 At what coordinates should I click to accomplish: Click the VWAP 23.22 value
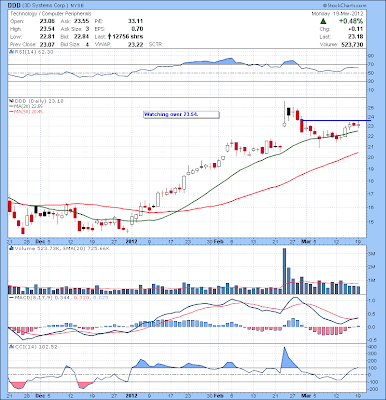[135, 44]
